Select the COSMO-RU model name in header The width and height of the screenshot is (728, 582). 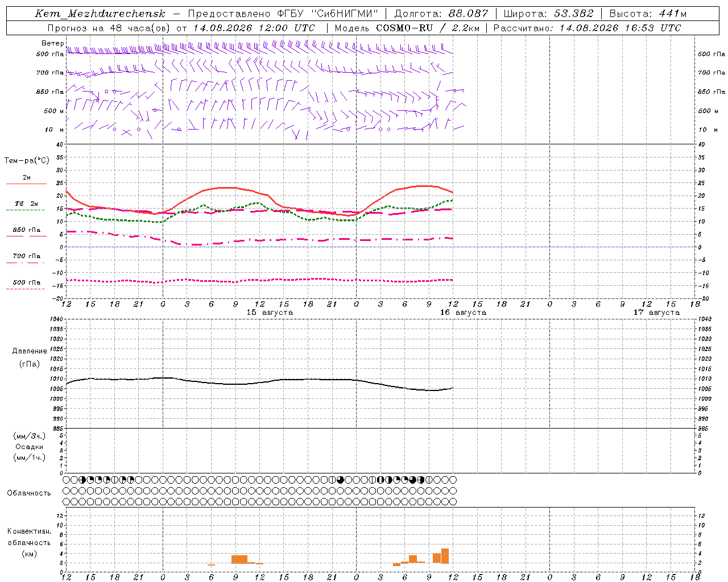point(404,28)
